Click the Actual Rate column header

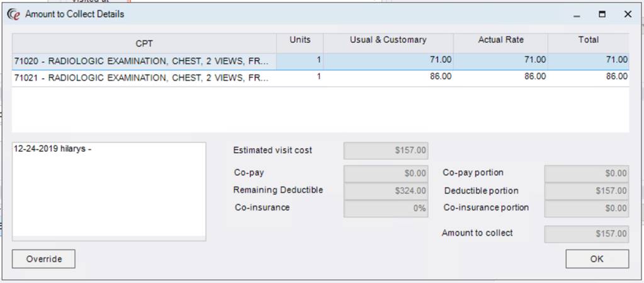pos(500,40)
